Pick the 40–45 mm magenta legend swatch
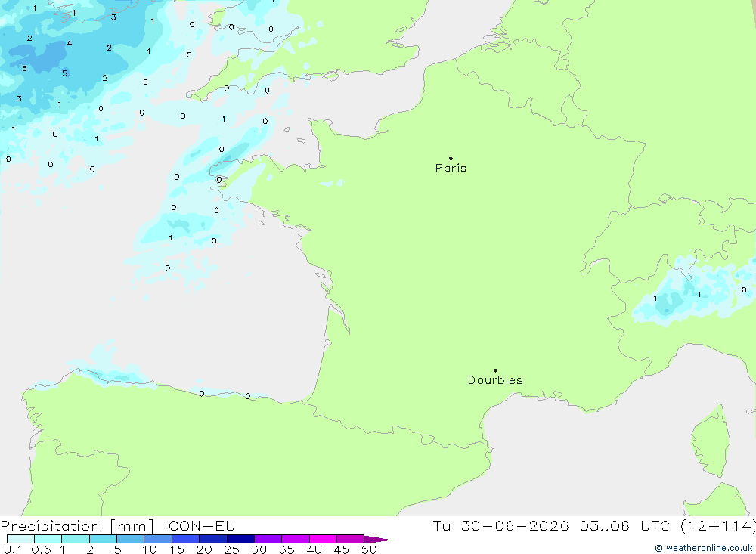Viewport: 756px width, 554px height. [x=323, y=539]
